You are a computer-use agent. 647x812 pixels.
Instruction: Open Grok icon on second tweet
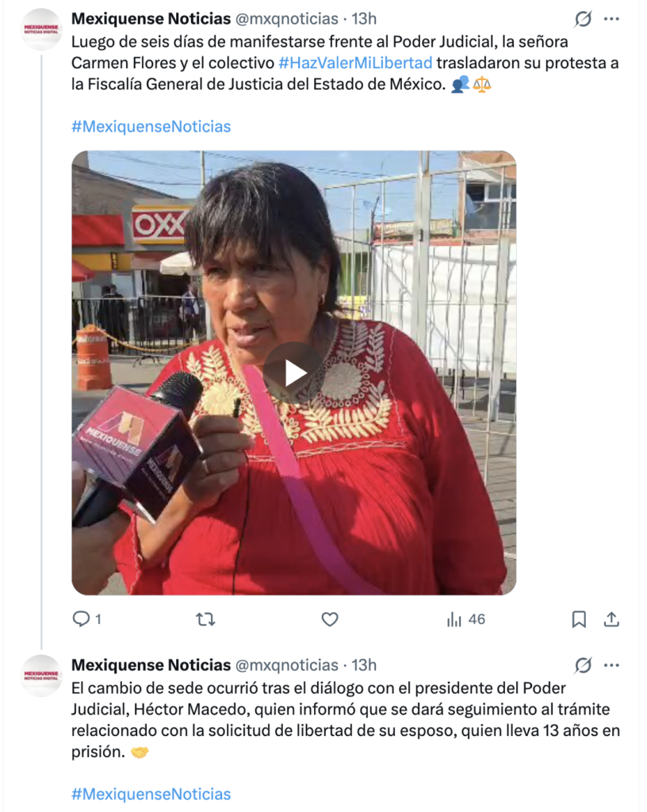coord(583,665)
